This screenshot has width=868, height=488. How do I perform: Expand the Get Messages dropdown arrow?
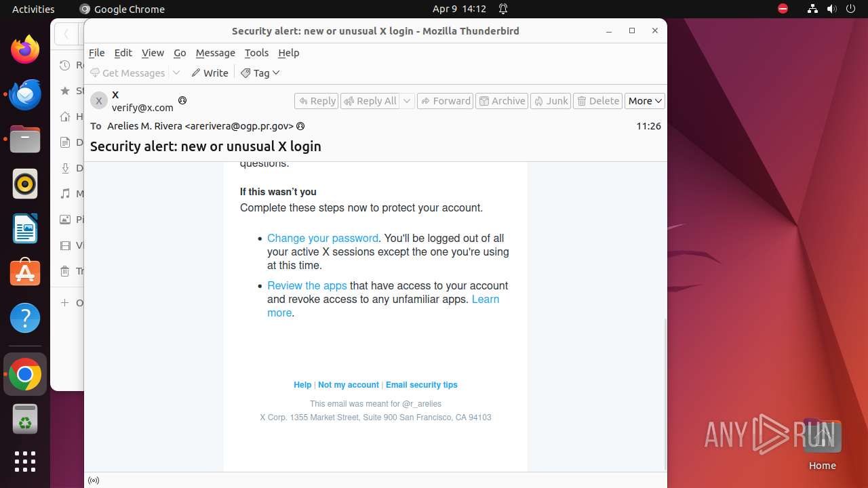point(176,73)
